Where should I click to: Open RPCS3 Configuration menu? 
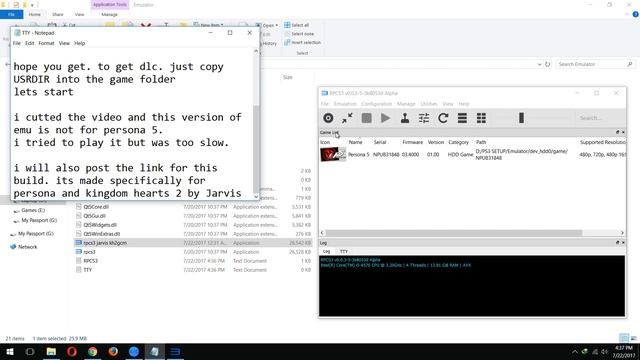pos(376,104)
